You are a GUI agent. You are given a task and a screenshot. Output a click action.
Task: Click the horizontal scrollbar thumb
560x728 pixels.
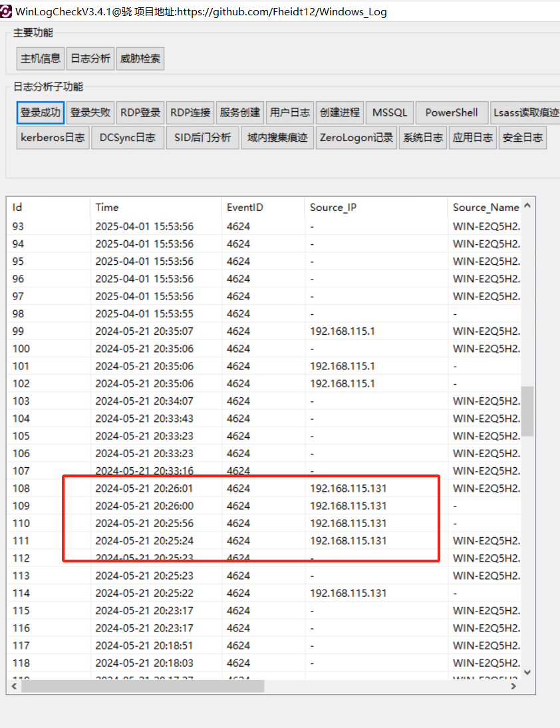click(x=143, y=686)
